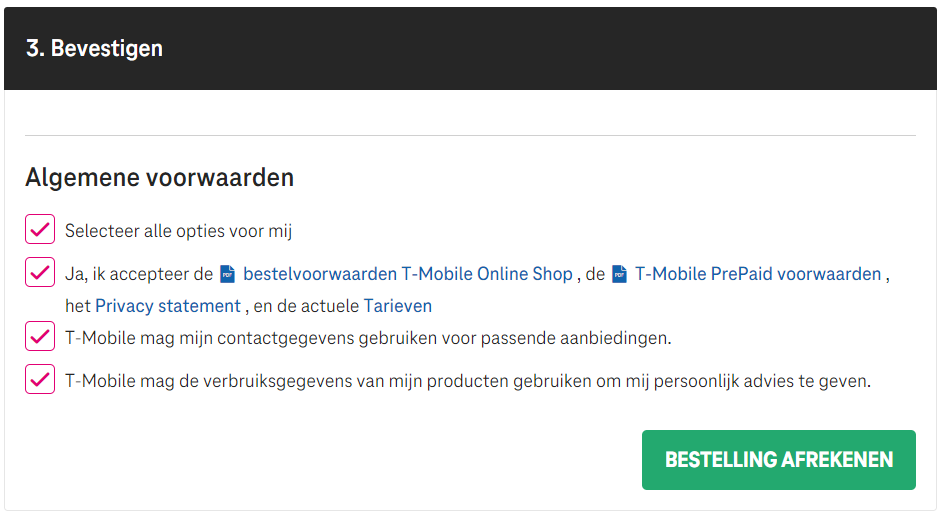The width and height of the screenshot is (944, 522).
Task: Click empty dark area of Bevestigen header bar
Action: (x=542, y=48)
